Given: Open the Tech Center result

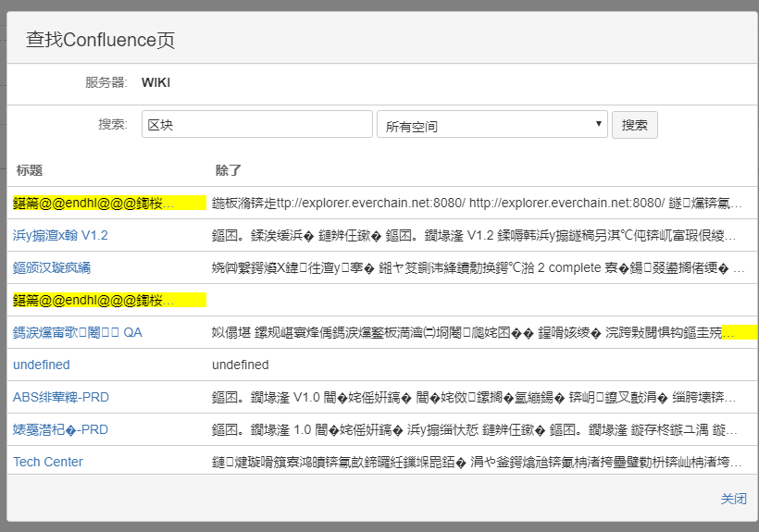Looking at the screenshot, I should (47, 462).
